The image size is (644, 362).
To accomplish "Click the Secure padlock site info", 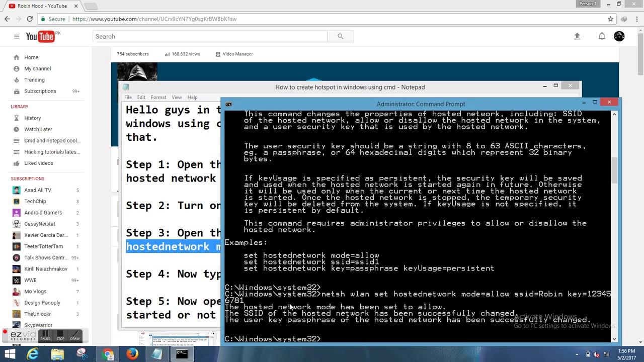I will (x=53, y=19).
